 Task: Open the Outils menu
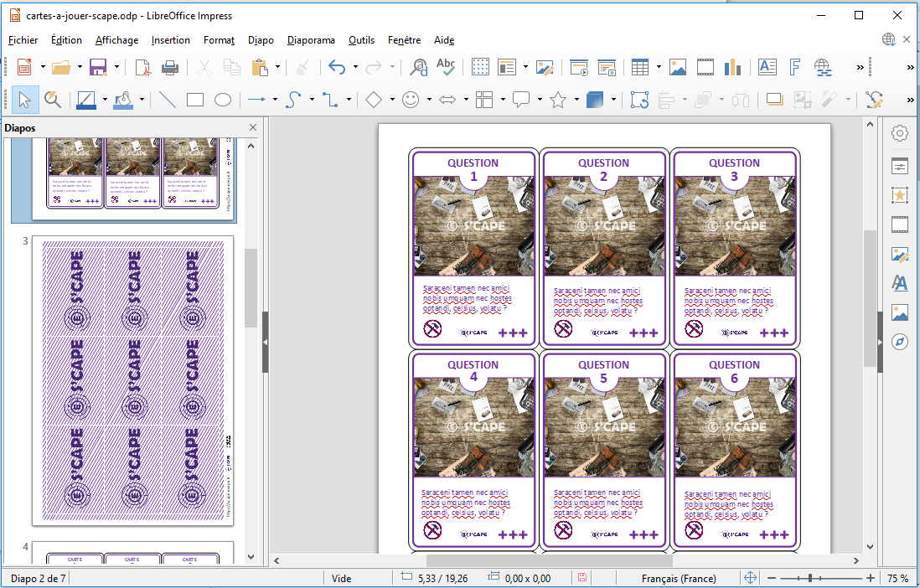click(361, 40)
